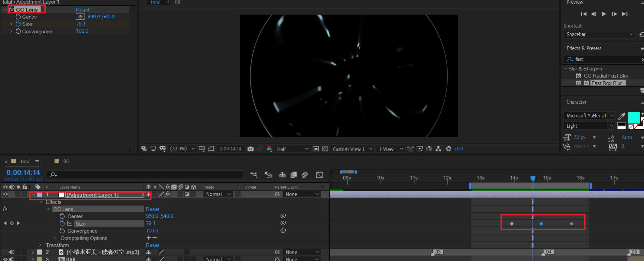Click the reset exposure icon
The height and width of the screenshot is (261, 644).
click(x=449, y=149)
